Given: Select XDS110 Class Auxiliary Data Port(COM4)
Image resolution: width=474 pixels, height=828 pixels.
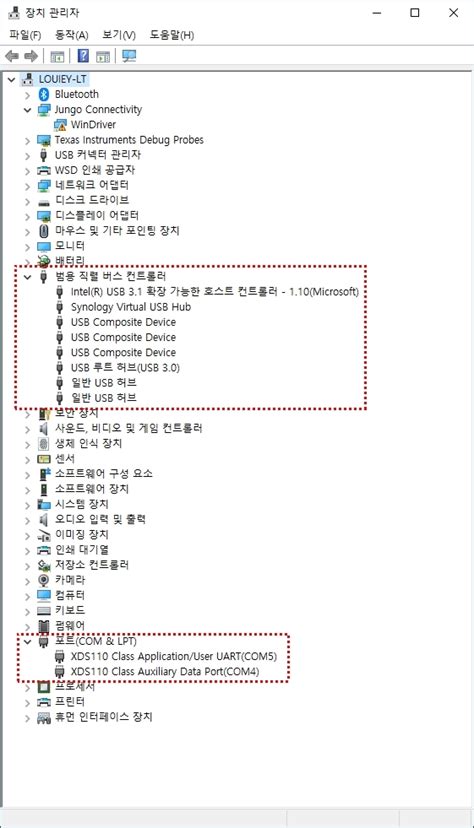Looking at the screenshot, I should pyautogui.click(x=165, y=672).
